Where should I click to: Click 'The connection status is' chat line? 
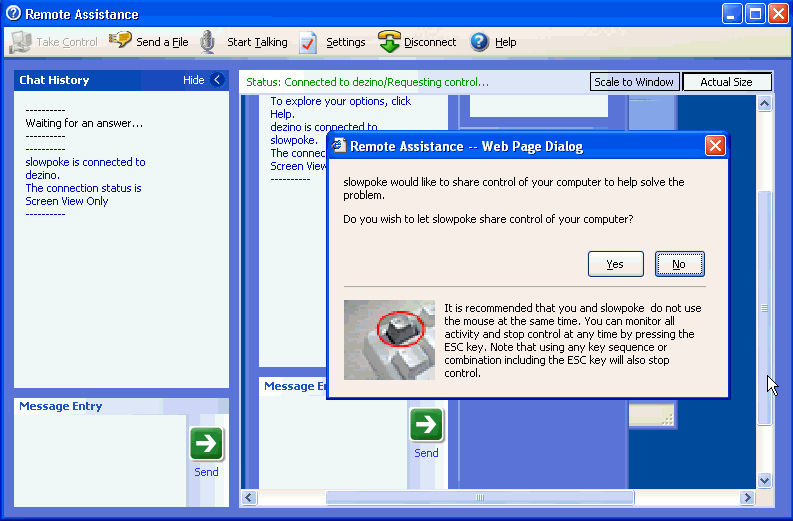point(83,188)
